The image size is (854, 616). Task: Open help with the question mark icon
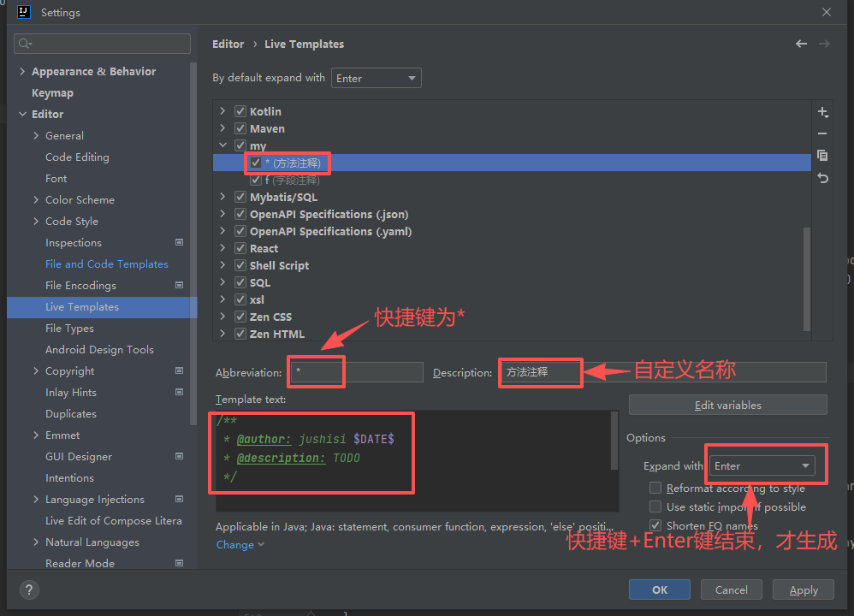(29, 589)
